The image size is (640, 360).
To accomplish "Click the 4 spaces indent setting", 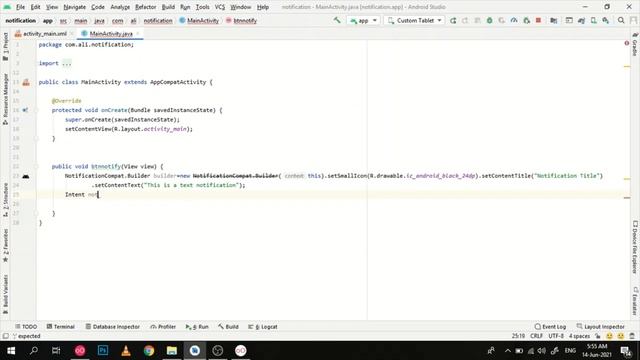I will pyautogui.click(x=579, y=336).
